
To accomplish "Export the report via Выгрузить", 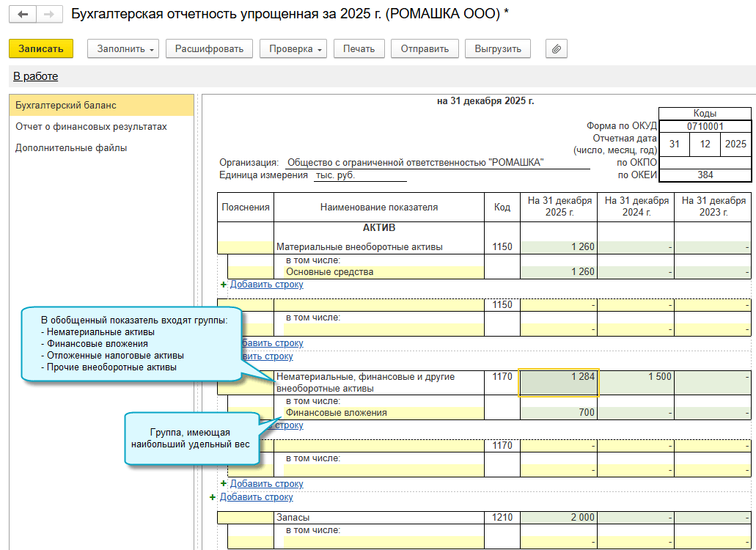I will tap(498, 48).
